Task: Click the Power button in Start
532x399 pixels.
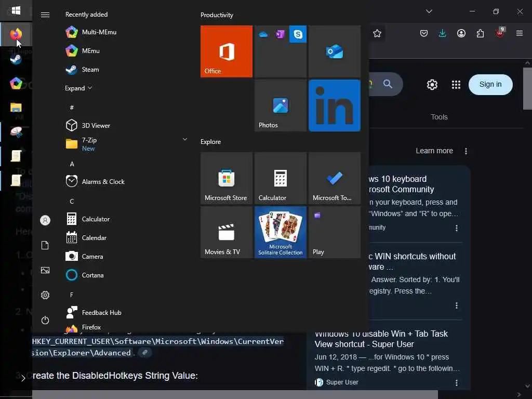Action: click(x=45, y=320)
